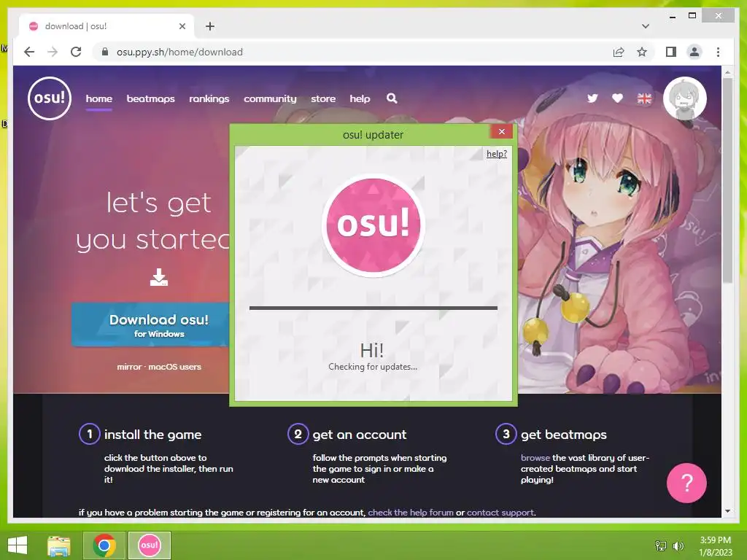Open check the help forum link
This screenshot has width=747, height=560.
click(x=411, y=513)
